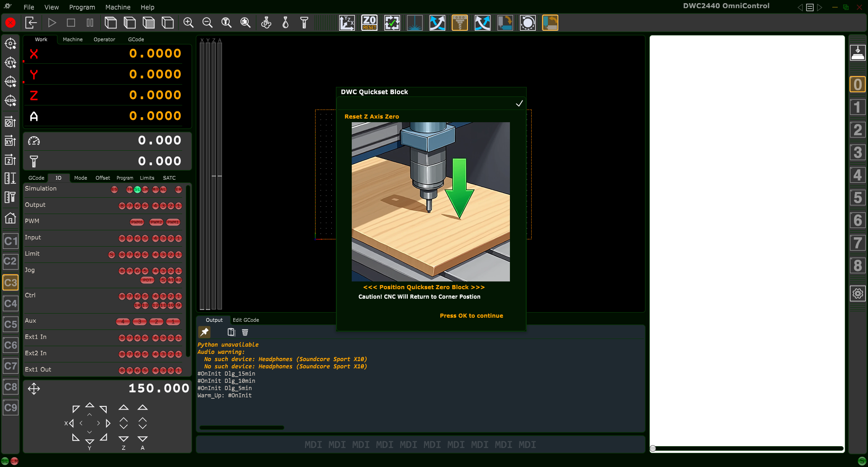Expand the settings gear on the right panel

pyautogui.click(x=858, y=293)
